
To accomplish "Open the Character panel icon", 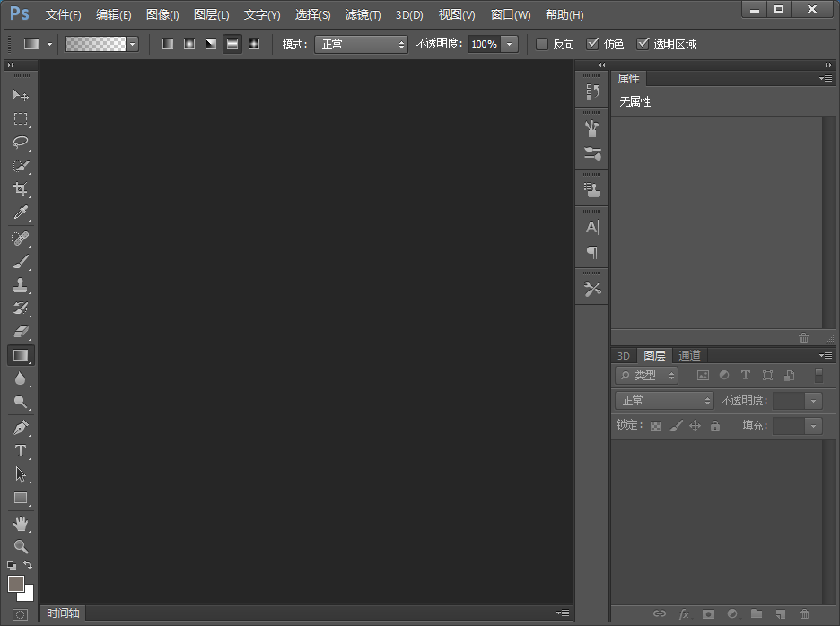I will pos(591,227).
